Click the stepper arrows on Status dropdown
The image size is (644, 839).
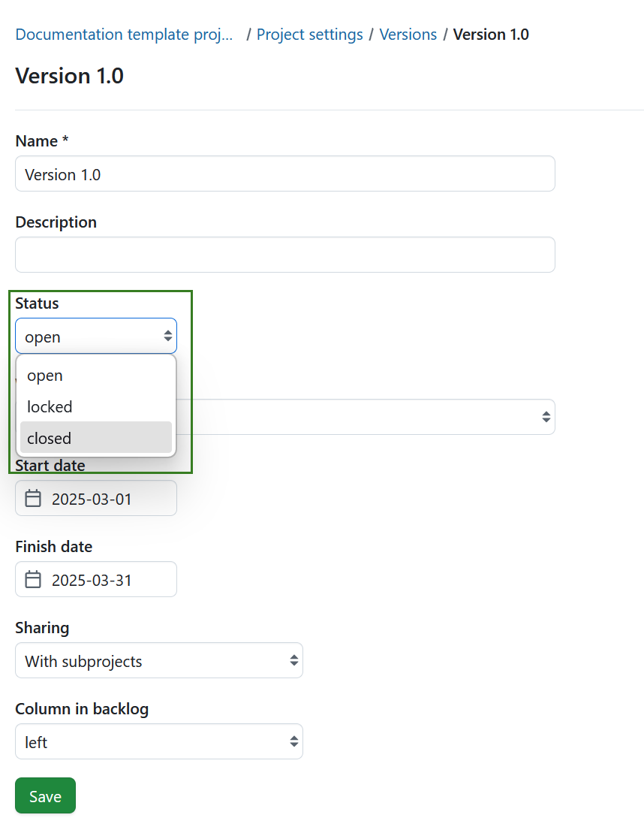click(167, 336)
